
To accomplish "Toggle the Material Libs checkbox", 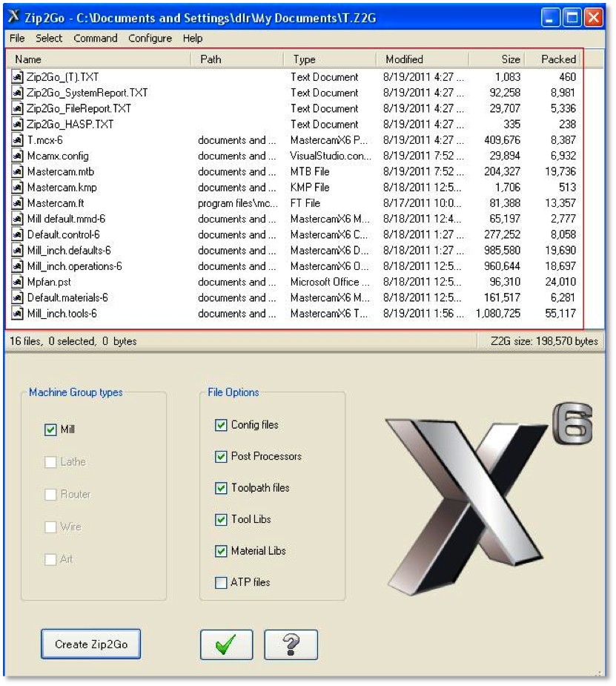I will (x=221, y=551).
